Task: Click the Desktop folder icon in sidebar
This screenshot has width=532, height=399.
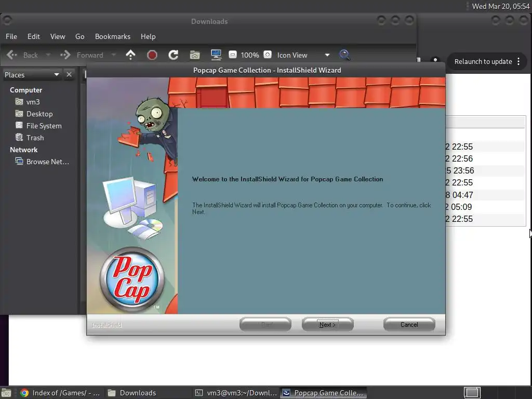Action: [19, 113]
